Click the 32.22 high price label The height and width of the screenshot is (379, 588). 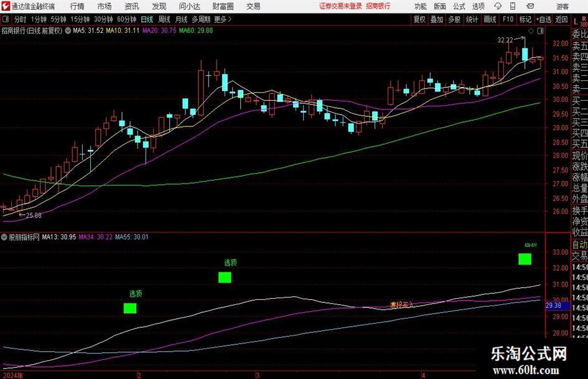tap(505, 40)
